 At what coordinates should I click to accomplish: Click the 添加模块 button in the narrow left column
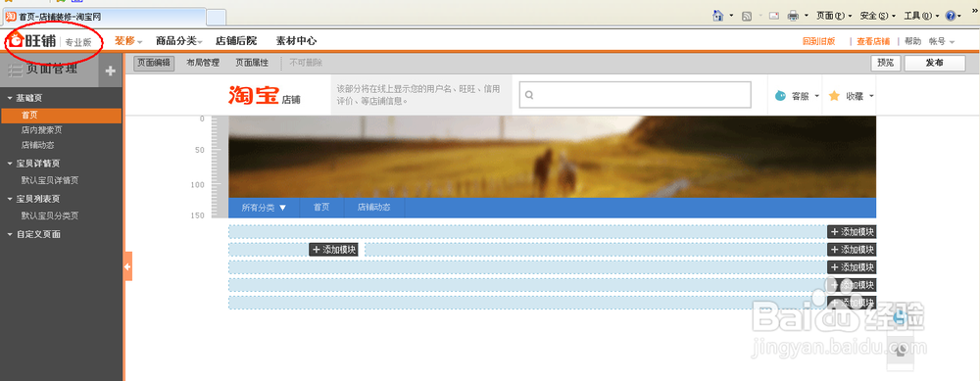334,250
